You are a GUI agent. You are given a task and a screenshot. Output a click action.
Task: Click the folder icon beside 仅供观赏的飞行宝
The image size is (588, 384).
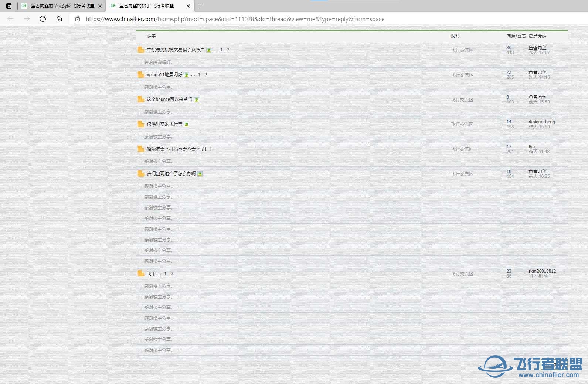[x=141, y=124]
